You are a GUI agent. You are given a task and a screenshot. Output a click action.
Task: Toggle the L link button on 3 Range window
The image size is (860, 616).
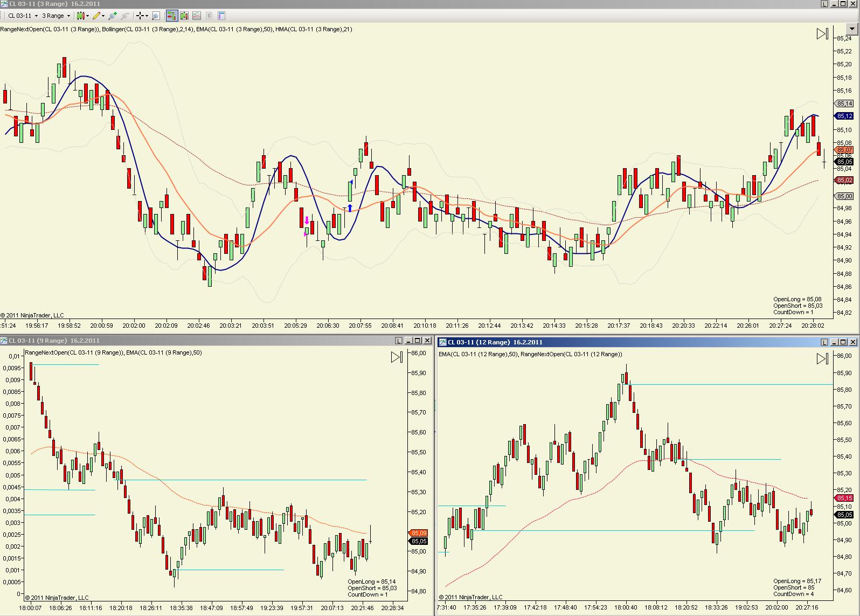824,4
